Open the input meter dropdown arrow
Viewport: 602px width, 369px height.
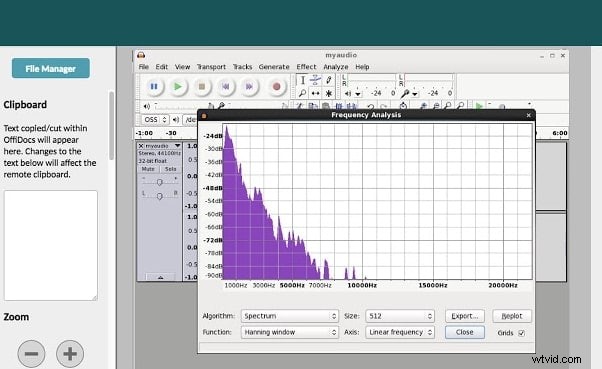pos(415,94)
